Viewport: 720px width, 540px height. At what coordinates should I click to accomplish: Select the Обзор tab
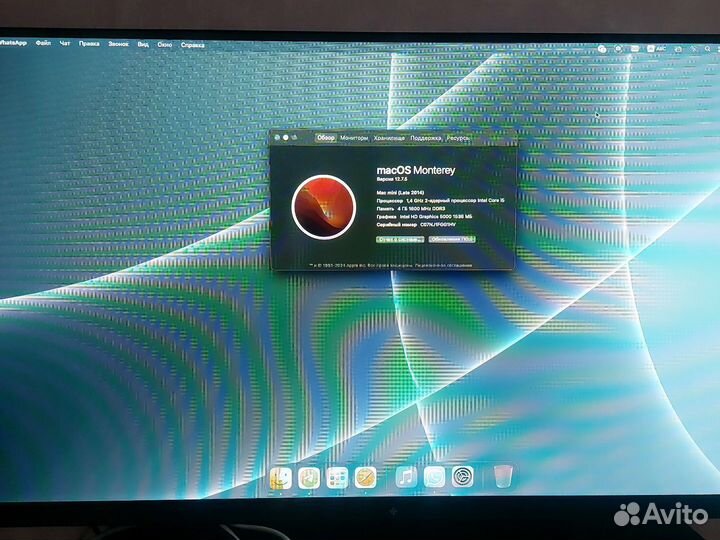[x=326, y=138]
